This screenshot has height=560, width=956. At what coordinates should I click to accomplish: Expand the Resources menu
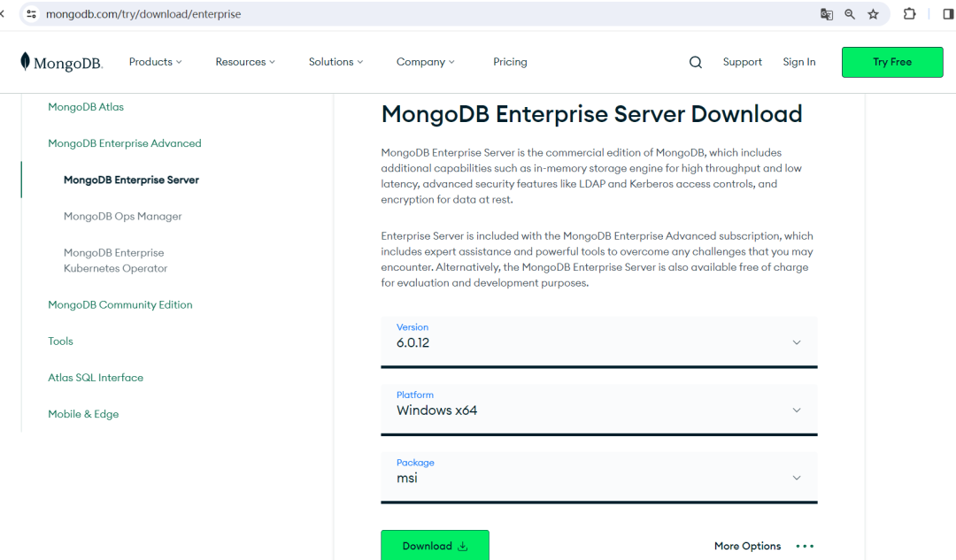pos(245,62)
